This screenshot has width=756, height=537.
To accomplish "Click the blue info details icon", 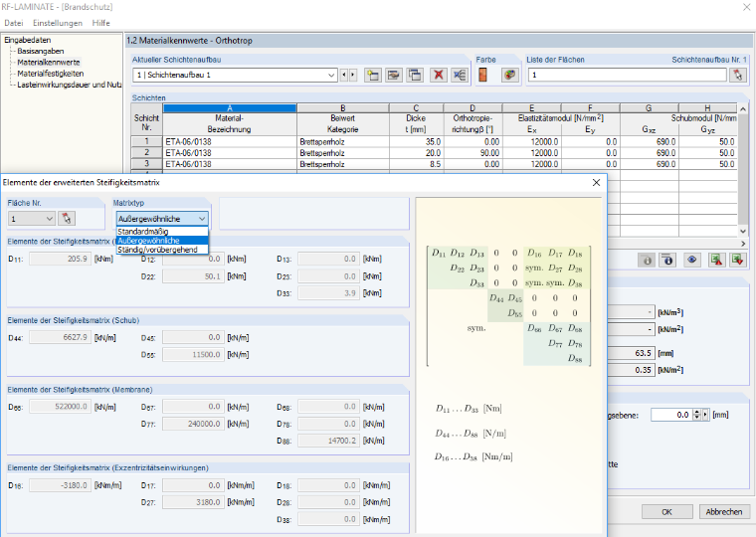I will tap(667, 261).
